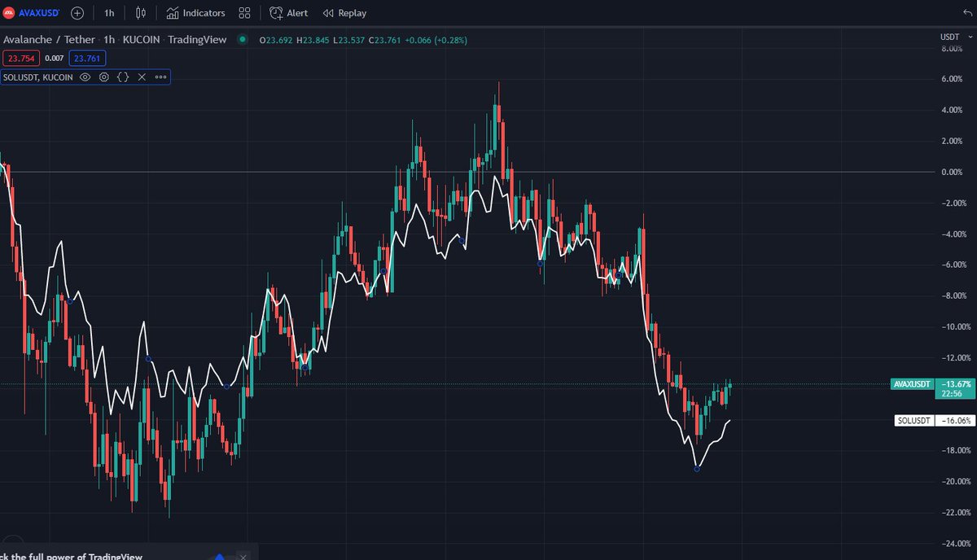Toggle SOLUSDT visibility eye icon
This screenshot has width=977, height=560.
pos(85,77)
